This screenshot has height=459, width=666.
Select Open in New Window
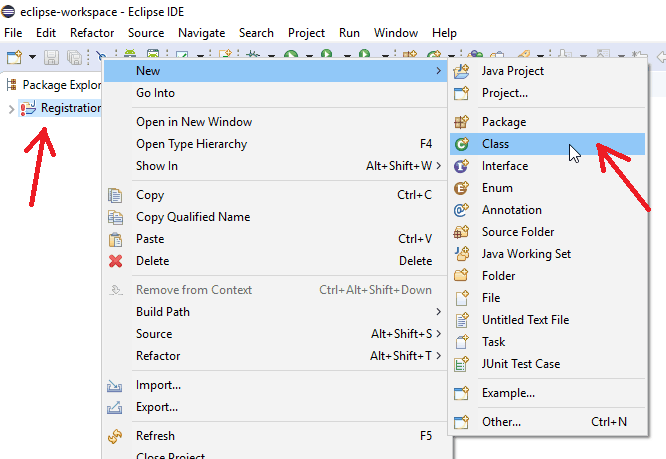pyautogui.click(x=275, y=122)
